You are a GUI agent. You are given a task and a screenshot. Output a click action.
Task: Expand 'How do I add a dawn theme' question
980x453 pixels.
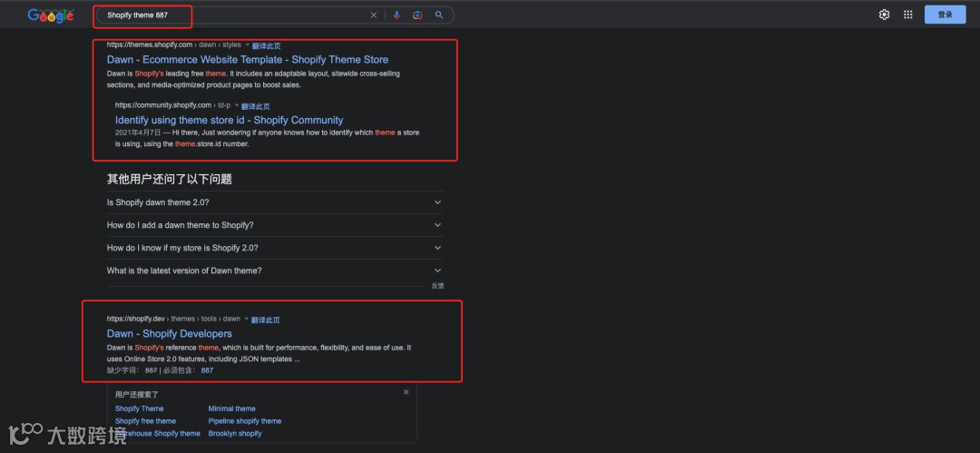(275, 225)
